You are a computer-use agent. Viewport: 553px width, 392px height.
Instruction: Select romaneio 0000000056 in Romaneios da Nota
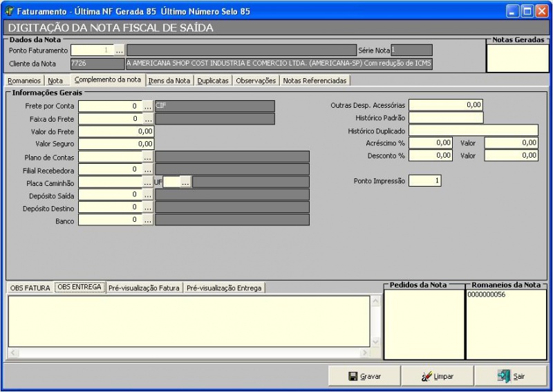tap(486, 295)
